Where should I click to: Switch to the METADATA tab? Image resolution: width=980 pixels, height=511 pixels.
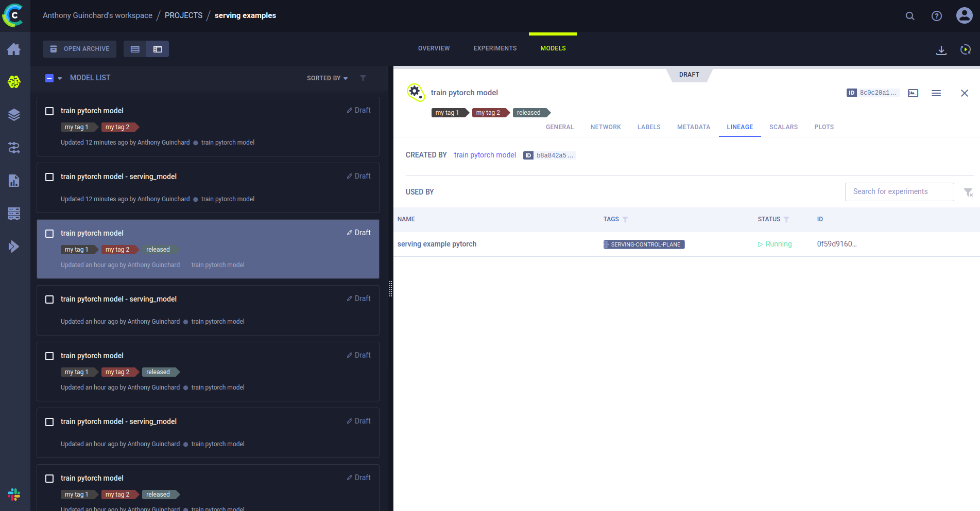click(694, 127)
